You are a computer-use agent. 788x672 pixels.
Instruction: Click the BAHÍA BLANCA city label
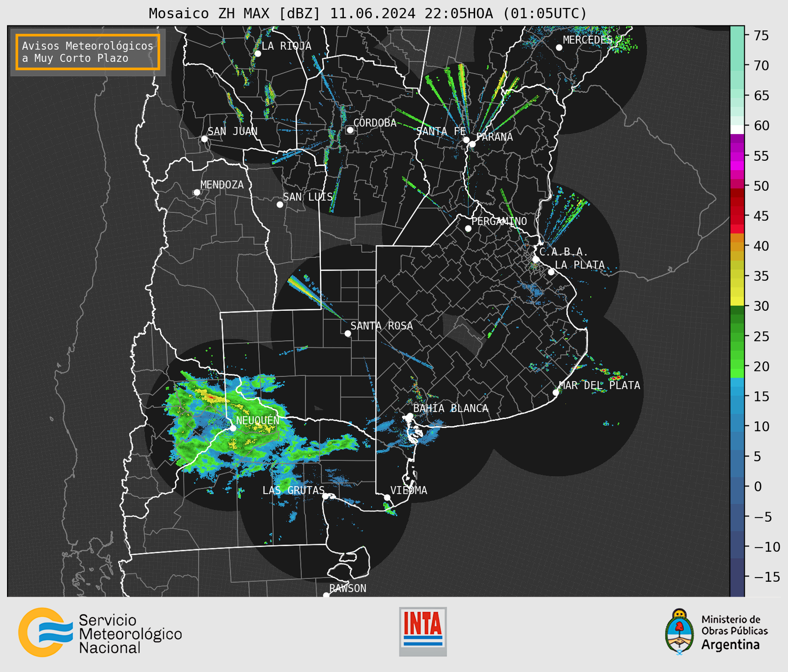click(451, 408)
